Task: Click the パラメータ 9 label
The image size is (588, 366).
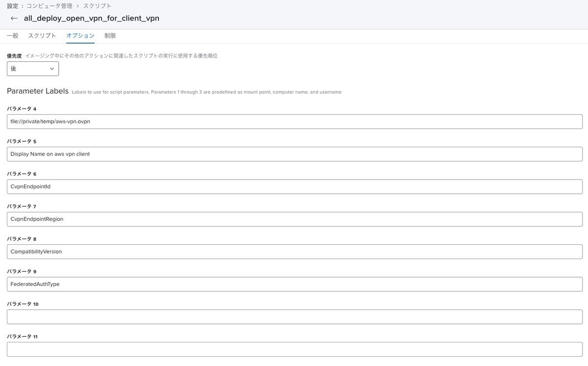Action: coord(22,271)
